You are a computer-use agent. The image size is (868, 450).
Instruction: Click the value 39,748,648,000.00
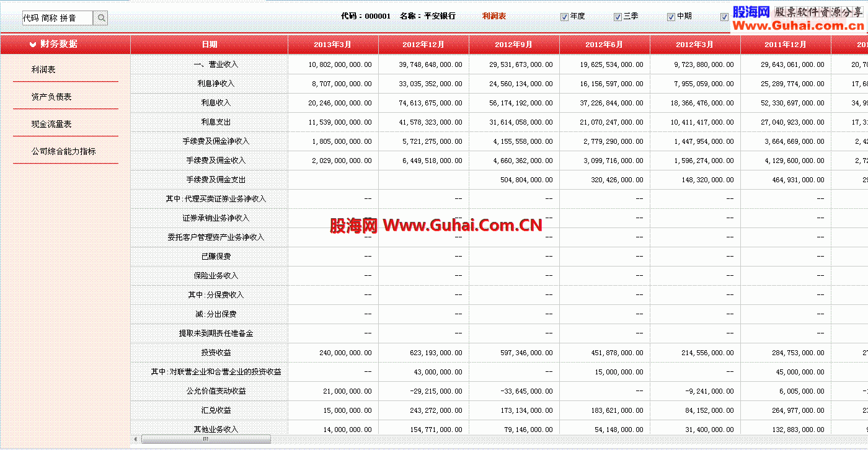[430, 64]
